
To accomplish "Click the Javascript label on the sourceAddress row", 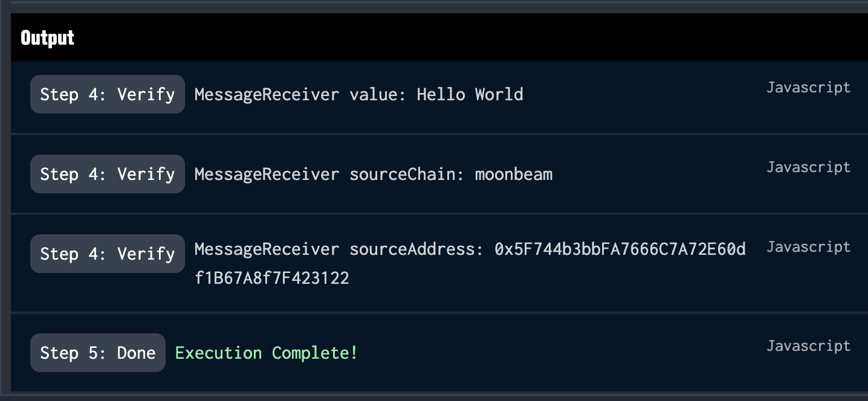I will pos(808,247).
